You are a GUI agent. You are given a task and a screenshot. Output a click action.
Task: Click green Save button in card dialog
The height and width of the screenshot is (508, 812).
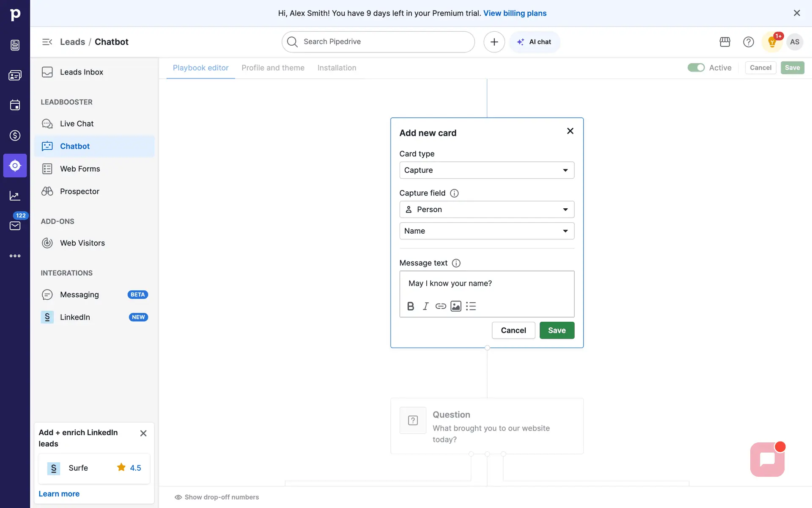click(x=557, y=330)
